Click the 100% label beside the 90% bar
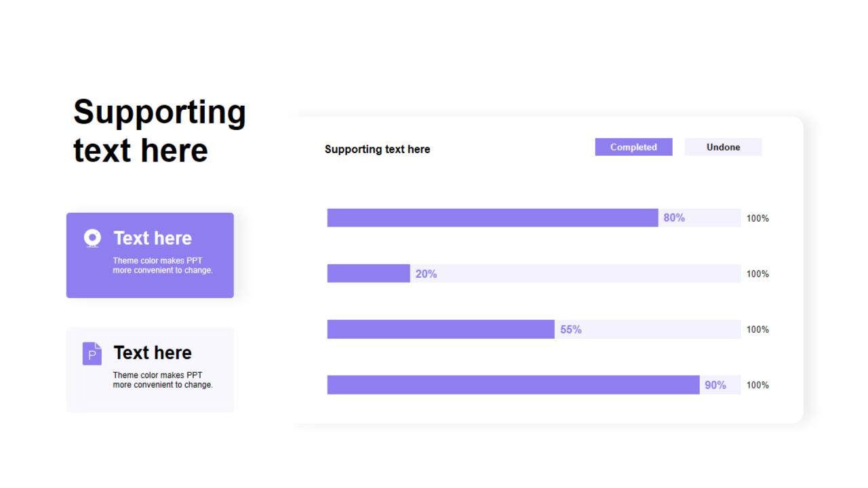The image size is (868, 488). point(757,385)
